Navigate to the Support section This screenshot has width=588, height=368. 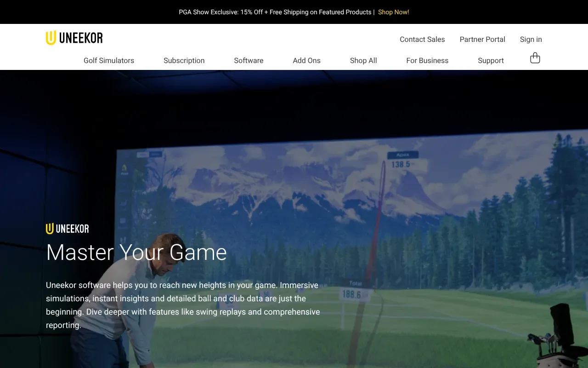coord(491,60)
